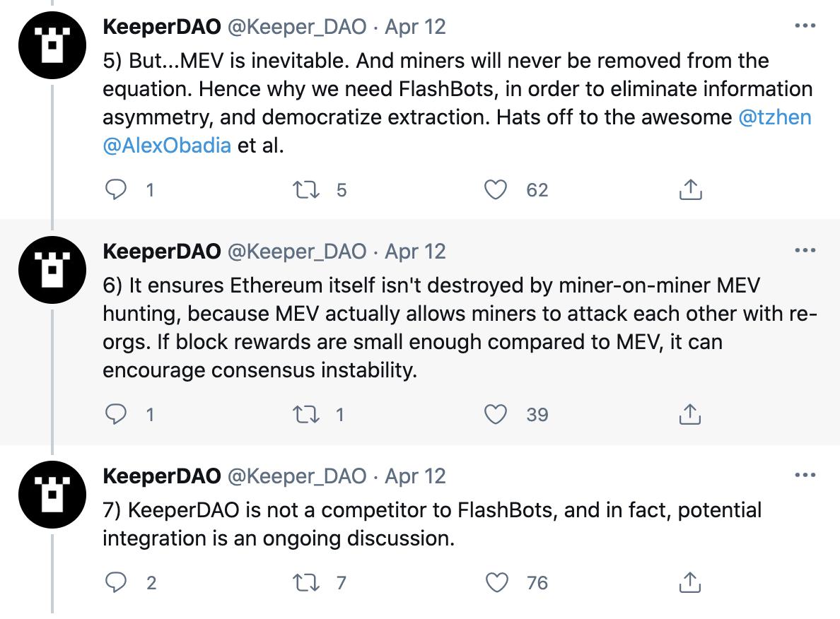The width and height of the screenshot is (840, 619).
Task: Click Apr 12 timestamp on tweet 6
Action: click(x=415, y=251)
